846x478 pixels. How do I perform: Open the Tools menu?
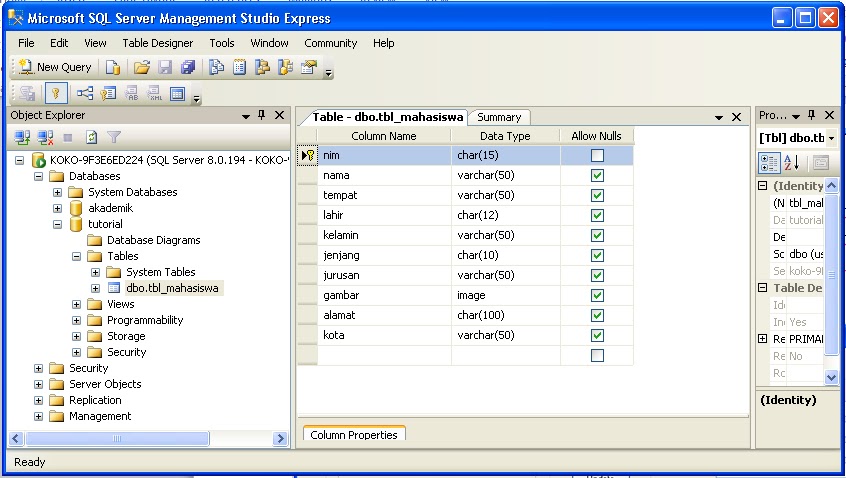tap(222, 43)
